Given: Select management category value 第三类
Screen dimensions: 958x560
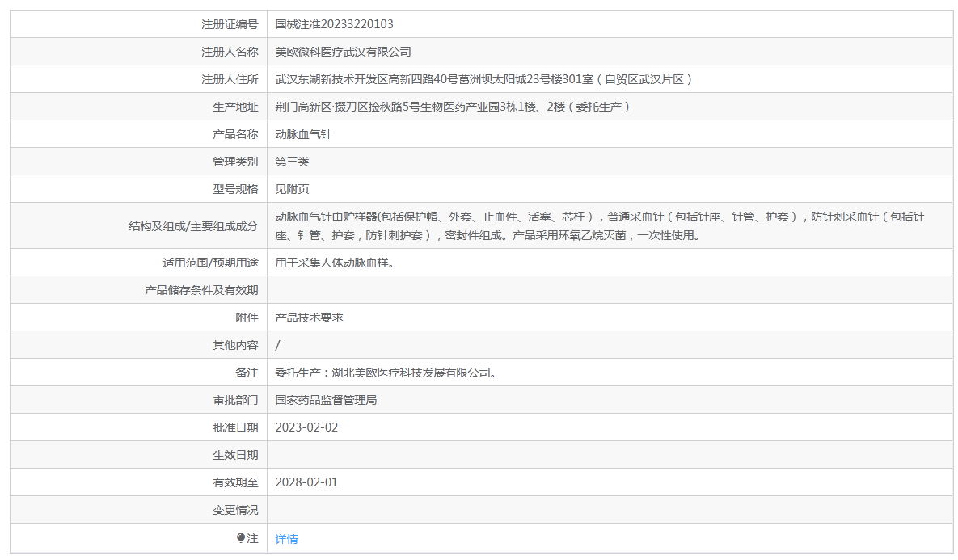Looking at the screenshot, I should [x=292, y=162].
